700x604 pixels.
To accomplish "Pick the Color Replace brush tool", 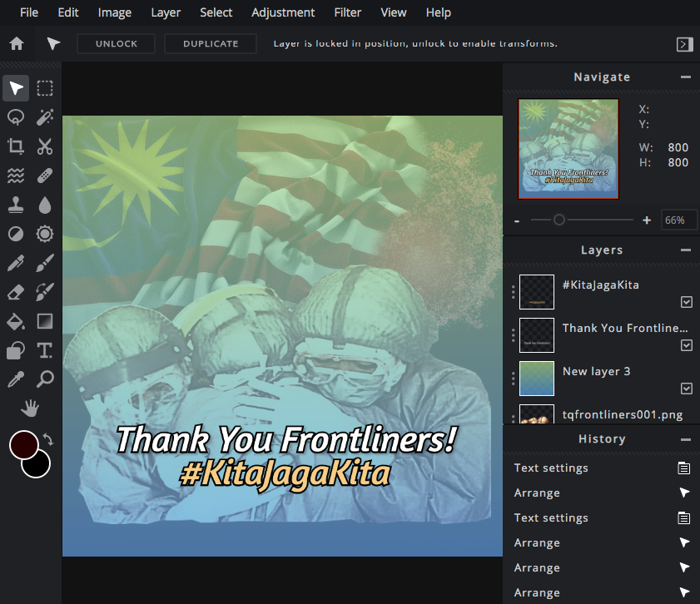I will (x=45, y=292).
